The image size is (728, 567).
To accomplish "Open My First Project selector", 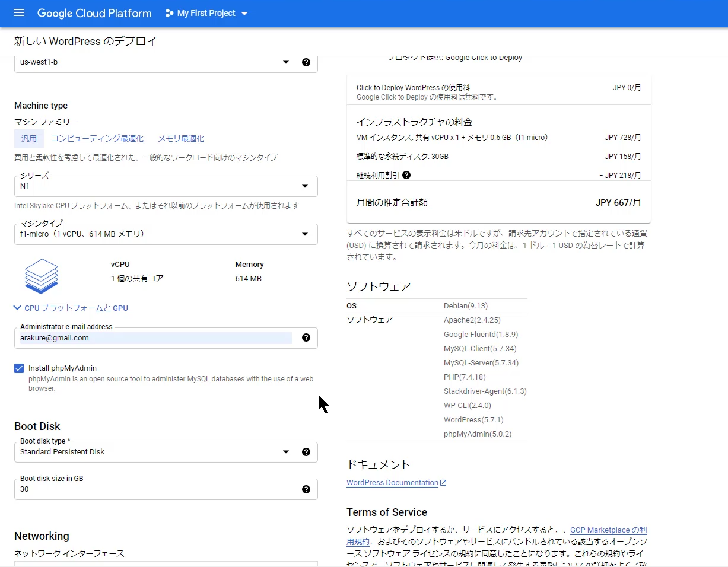I will click(206, 13).
